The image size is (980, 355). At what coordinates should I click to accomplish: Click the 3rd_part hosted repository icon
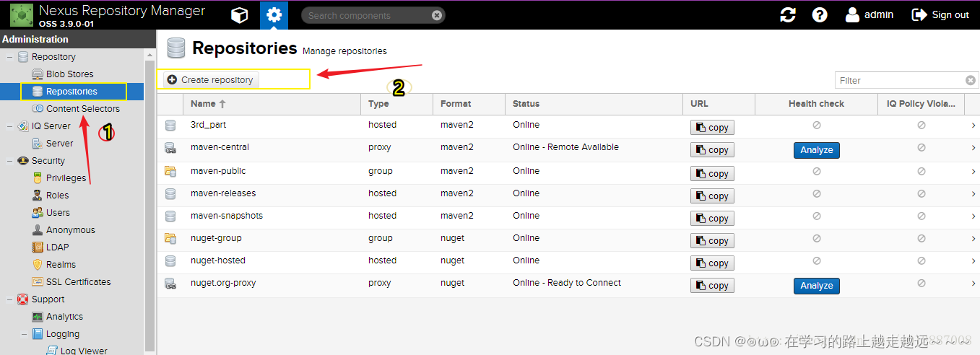[170, 126]
